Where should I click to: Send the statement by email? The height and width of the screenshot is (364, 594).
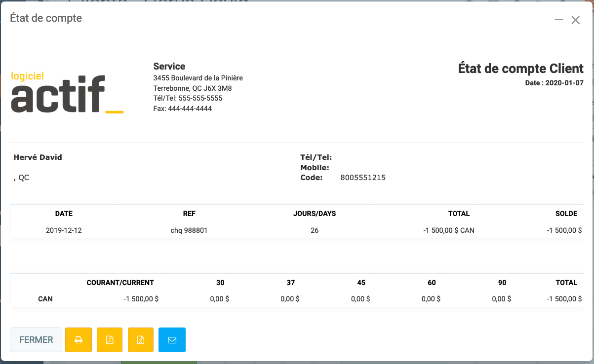[x=172, y=340]
